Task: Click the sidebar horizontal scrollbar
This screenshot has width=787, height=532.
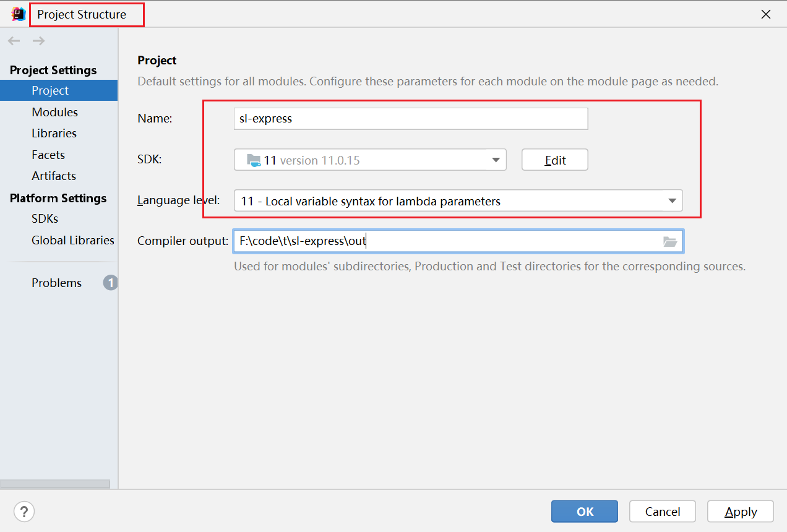Action: pyautogui.click(x=54, y=484)
